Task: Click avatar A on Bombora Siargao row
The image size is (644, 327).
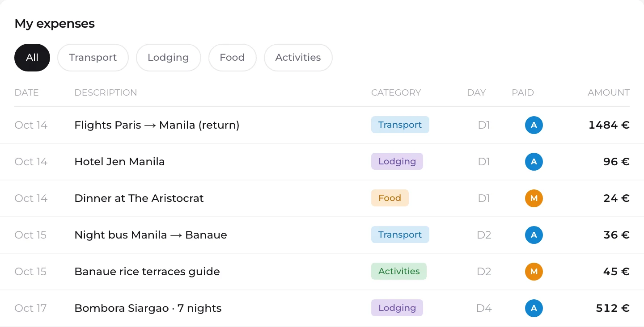Action: (x=534, y=308)
